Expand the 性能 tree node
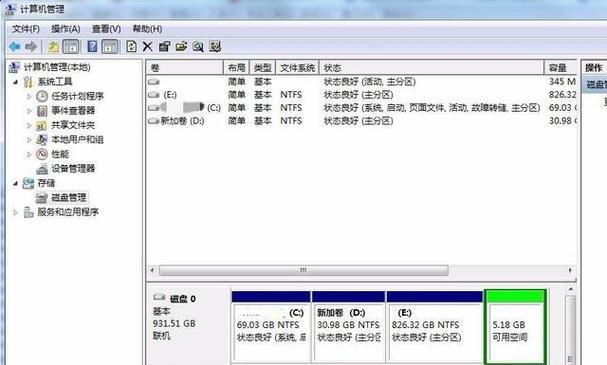The image size is (607, 365). pyautogui.click(x=29, y=154)
